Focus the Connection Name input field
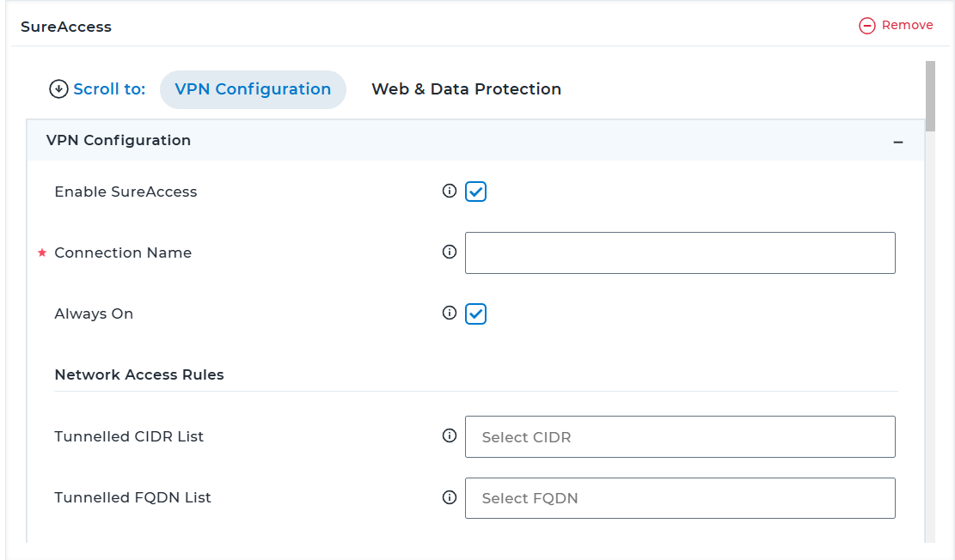 [680, 253]
